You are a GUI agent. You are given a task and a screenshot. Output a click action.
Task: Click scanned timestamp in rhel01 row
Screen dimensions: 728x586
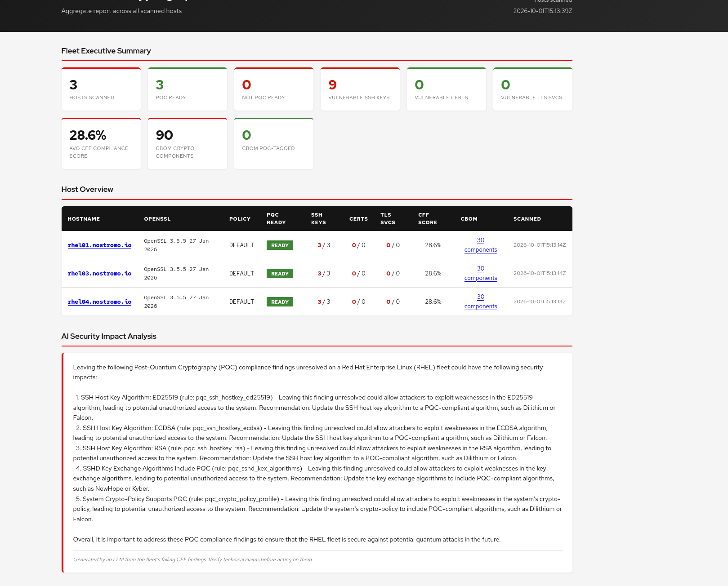(540, 245)
